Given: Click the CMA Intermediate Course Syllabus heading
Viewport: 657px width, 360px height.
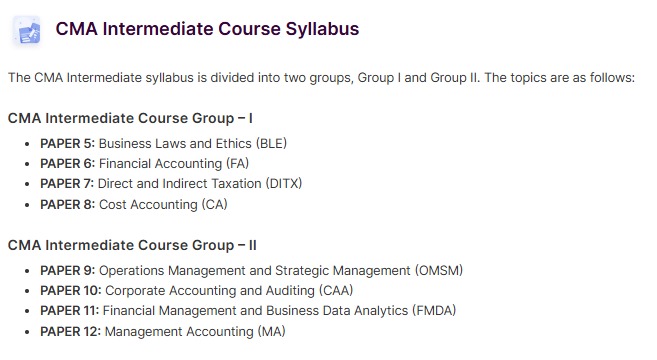Looking at the screenshot, I should tap(207, 29).
